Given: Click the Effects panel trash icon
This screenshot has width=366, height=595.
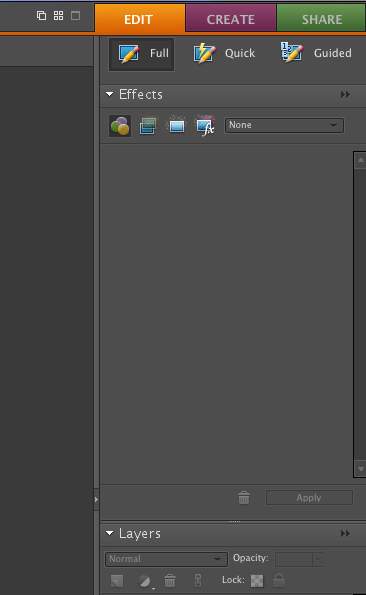Looking at the screenshot, I should pos(244,497).
